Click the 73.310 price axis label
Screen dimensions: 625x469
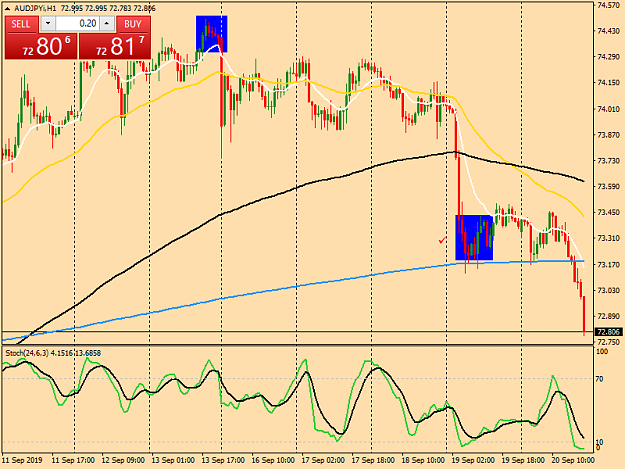pos(609,238)
